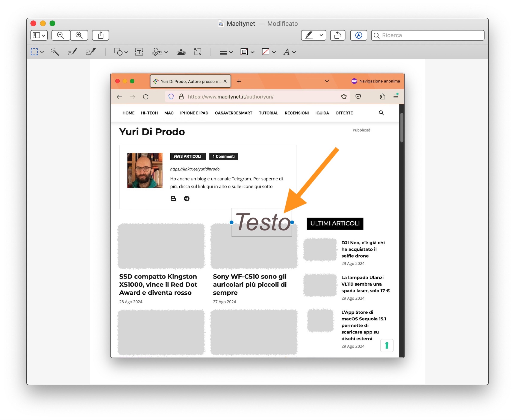Click the Zoom out magnifier button
Image resolution: width=515 pixels, height=420 pixels.
tap(61, 35)
